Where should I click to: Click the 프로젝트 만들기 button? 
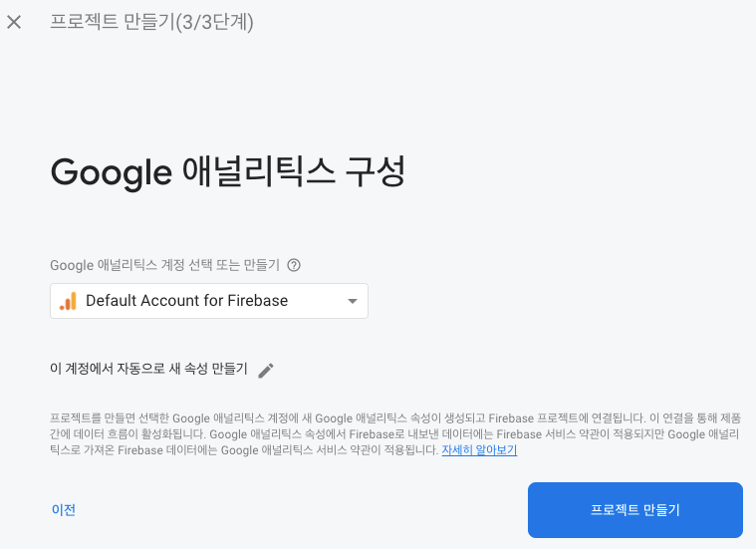tap(635, 510)
